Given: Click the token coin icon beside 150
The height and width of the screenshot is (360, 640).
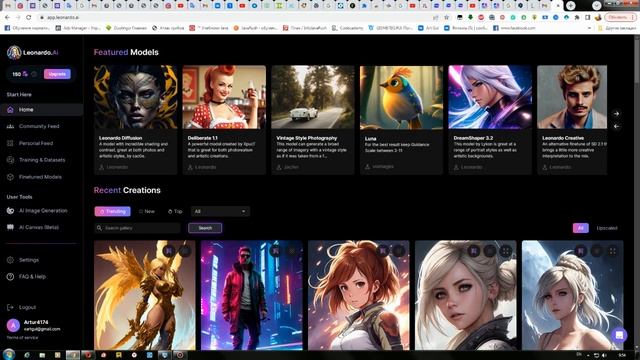Looking at the screenshot, I should pos(25,74).
